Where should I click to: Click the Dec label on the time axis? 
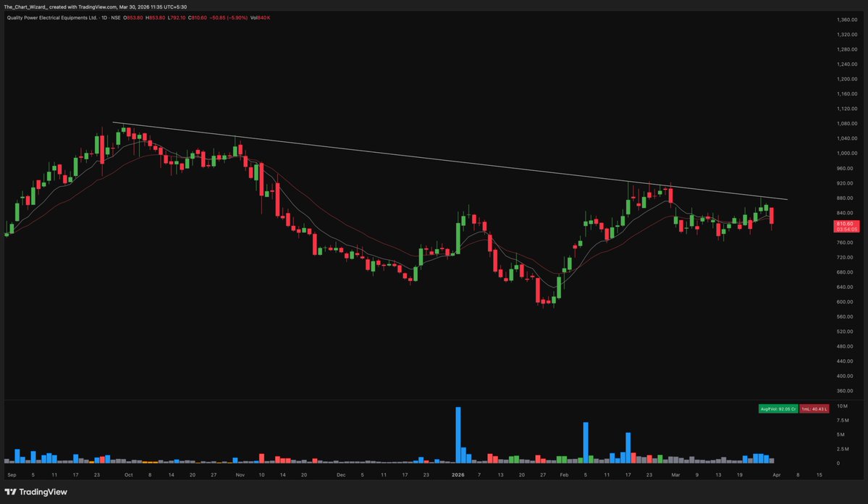tap(341, 475)
